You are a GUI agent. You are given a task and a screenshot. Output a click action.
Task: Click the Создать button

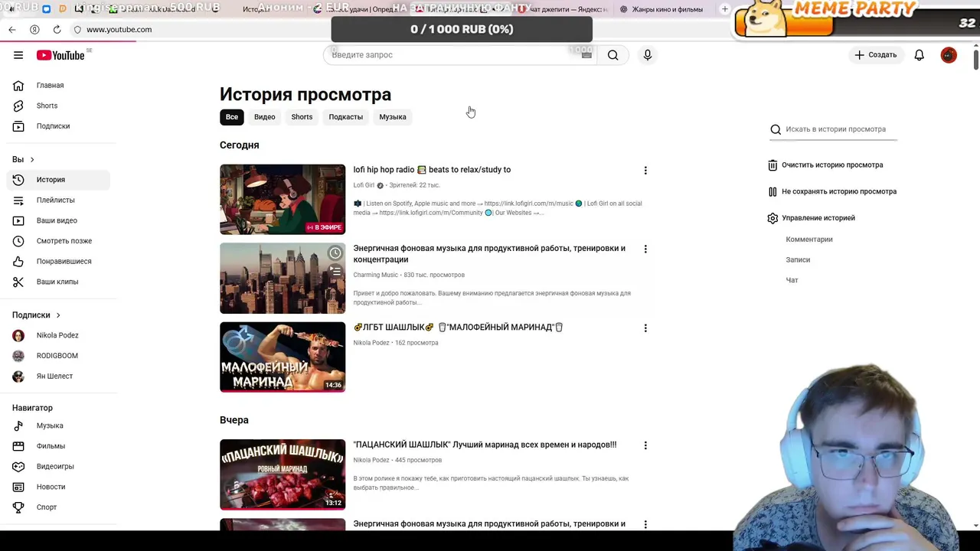tap(875, 55)
